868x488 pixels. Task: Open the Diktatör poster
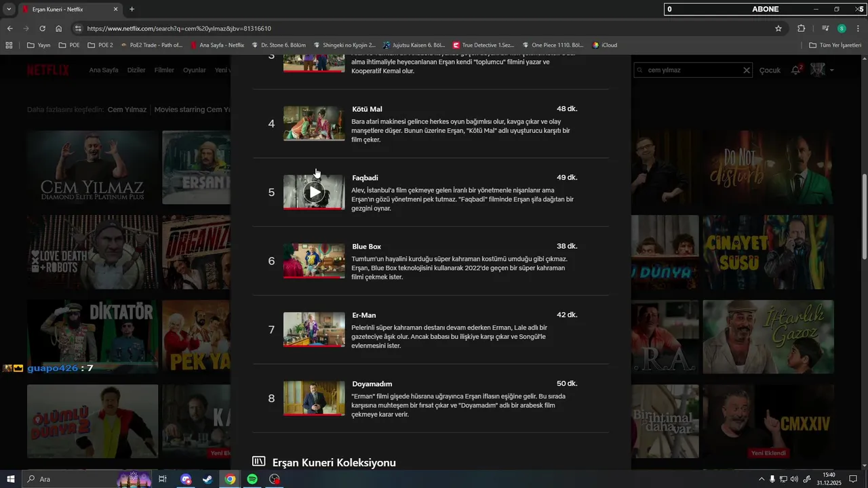[93, 337]
